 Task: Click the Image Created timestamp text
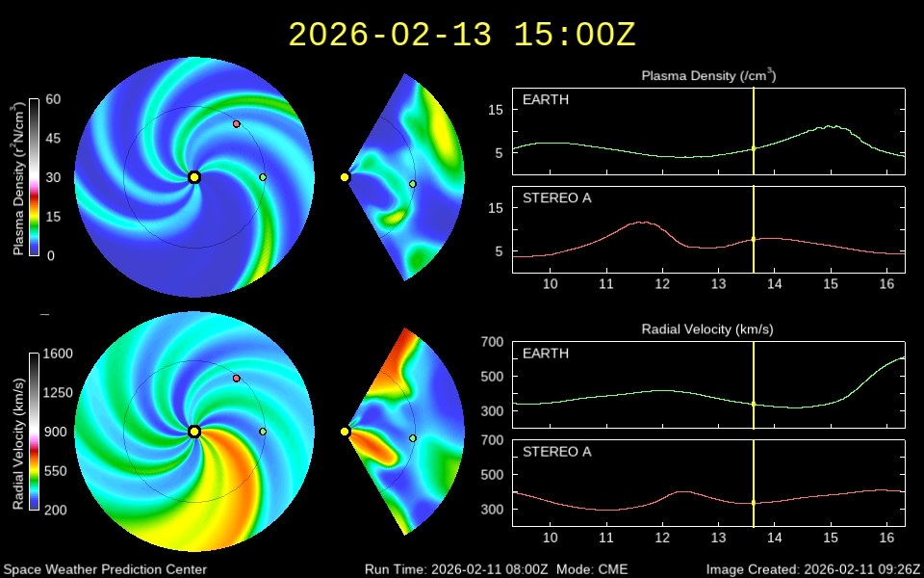(x=812, y=569)
